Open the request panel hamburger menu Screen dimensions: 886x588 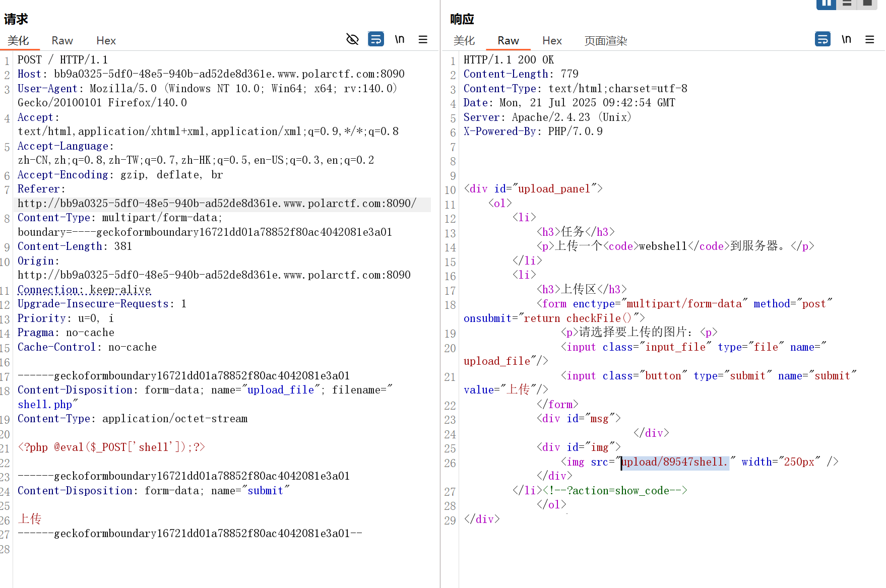423,39
